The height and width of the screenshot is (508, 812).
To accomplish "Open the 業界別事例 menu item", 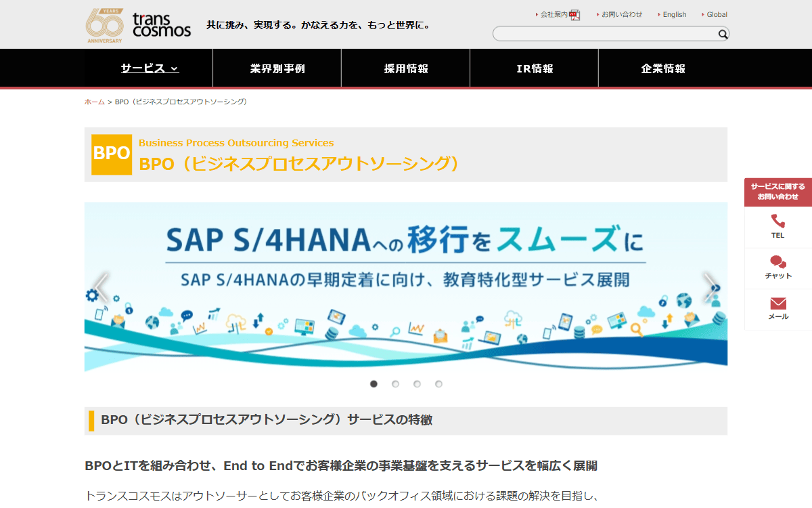I will pos(277,68).
